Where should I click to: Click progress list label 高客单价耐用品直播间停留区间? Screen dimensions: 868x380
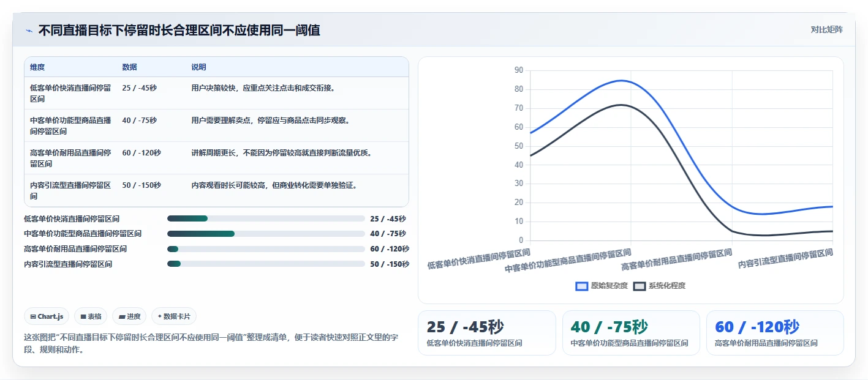point(75,249)
